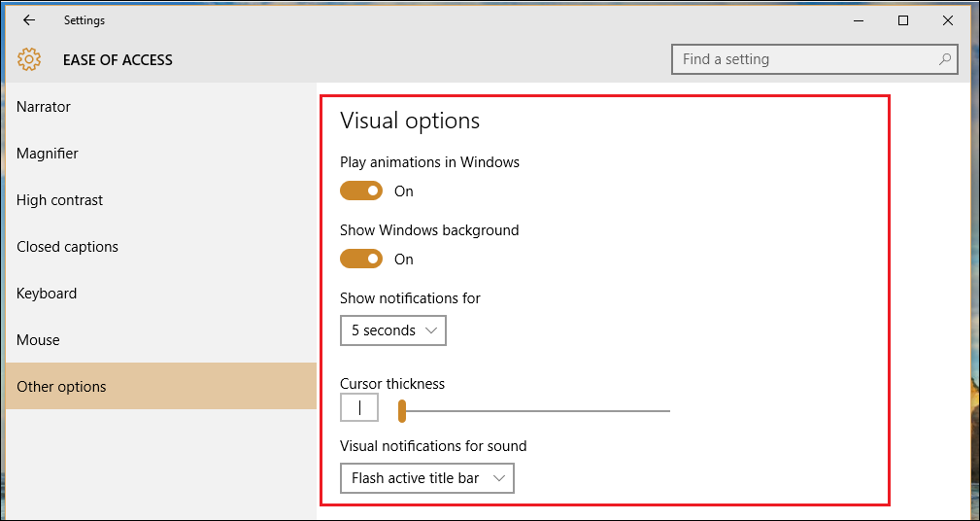Open the Narrator settings page
Image resolution: width=980 pixels, height=521 pixels.
(x=44, y=107)
